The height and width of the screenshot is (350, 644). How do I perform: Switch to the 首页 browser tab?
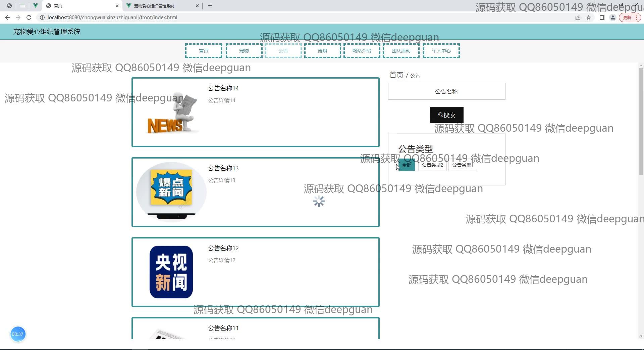tap(82, 6)
